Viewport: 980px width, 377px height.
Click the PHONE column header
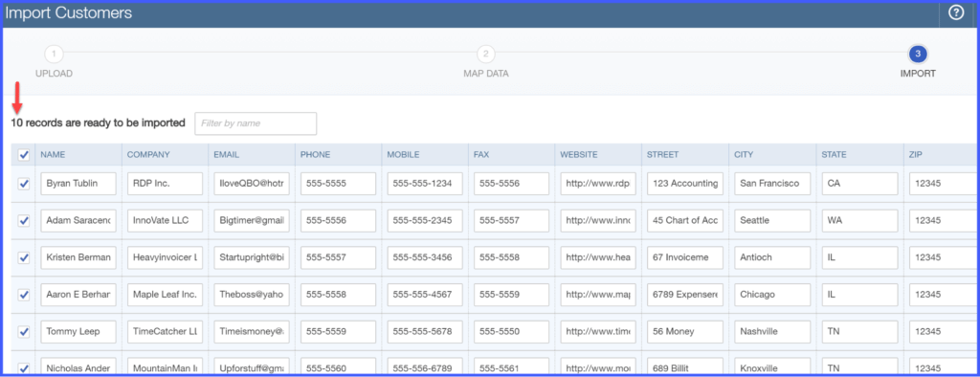click(x=316, y=154)
